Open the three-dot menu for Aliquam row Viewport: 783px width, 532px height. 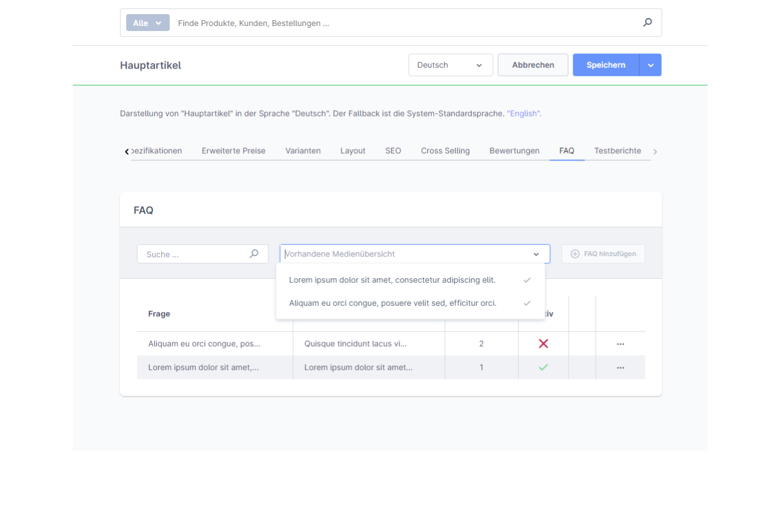pyautogui.click(x=621, y=344)
